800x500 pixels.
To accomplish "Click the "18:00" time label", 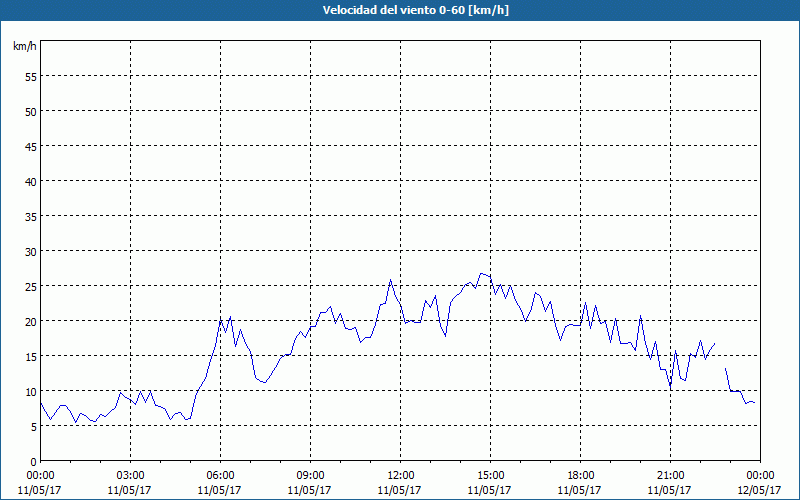I will 580,476.
